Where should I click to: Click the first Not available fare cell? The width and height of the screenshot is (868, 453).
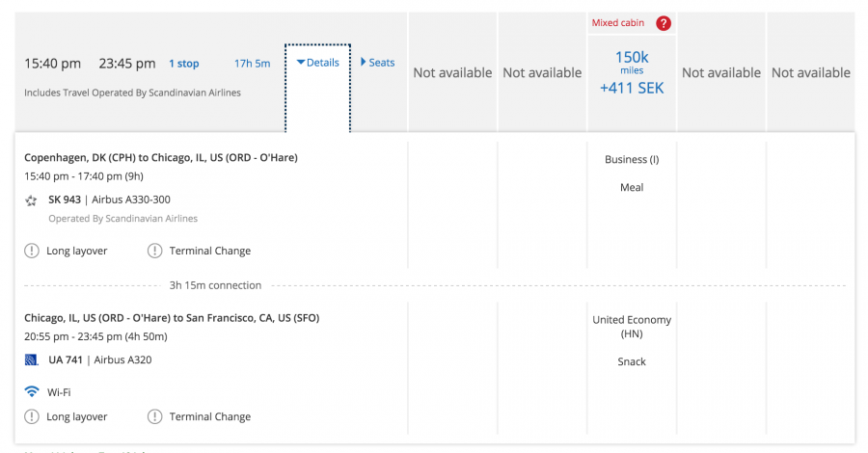click(452, 72)
